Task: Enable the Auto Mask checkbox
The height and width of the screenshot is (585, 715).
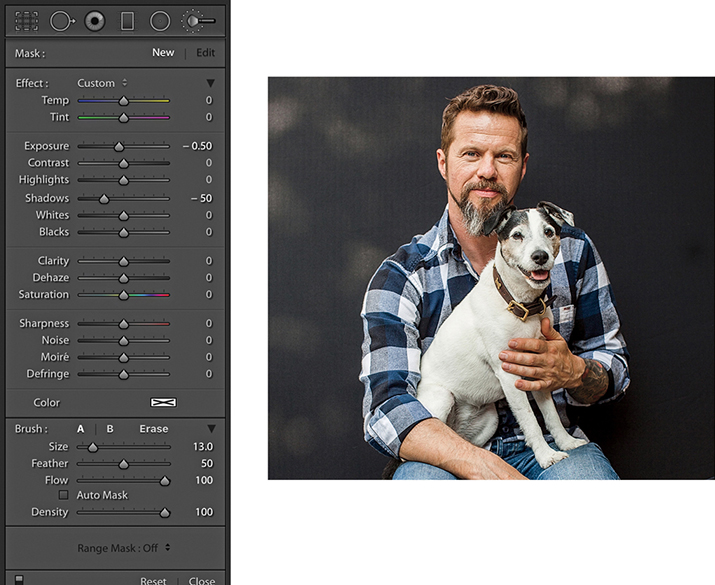Action: coord(64,495)
